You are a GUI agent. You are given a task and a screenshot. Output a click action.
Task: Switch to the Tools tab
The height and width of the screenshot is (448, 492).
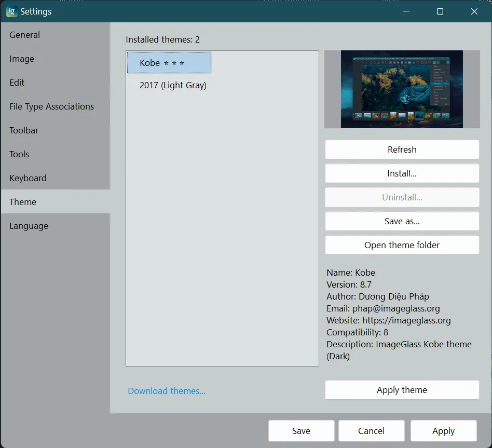click(x=55, y=154)
